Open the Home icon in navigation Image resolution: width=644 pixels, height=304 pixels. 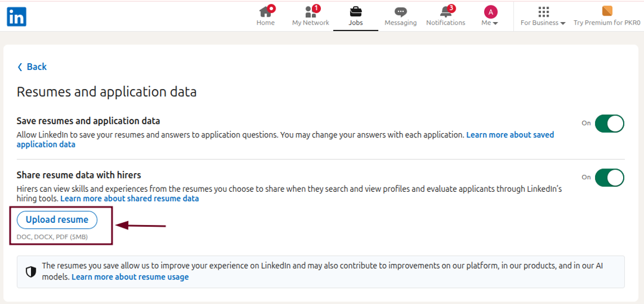click(x=266, y=11)
